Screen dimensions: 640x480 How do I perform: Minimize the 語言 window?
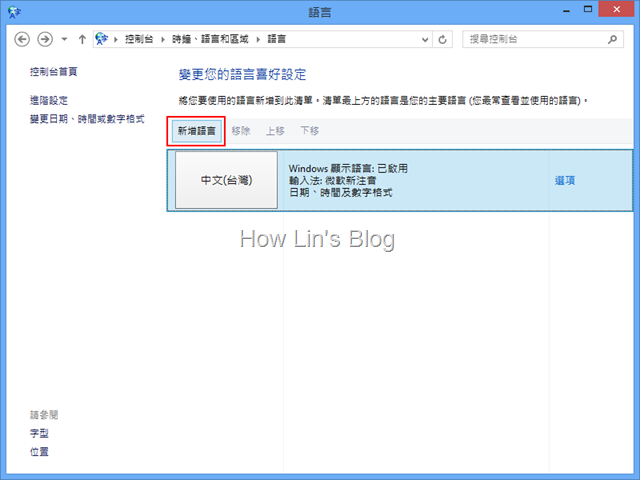tap(566, 10)
